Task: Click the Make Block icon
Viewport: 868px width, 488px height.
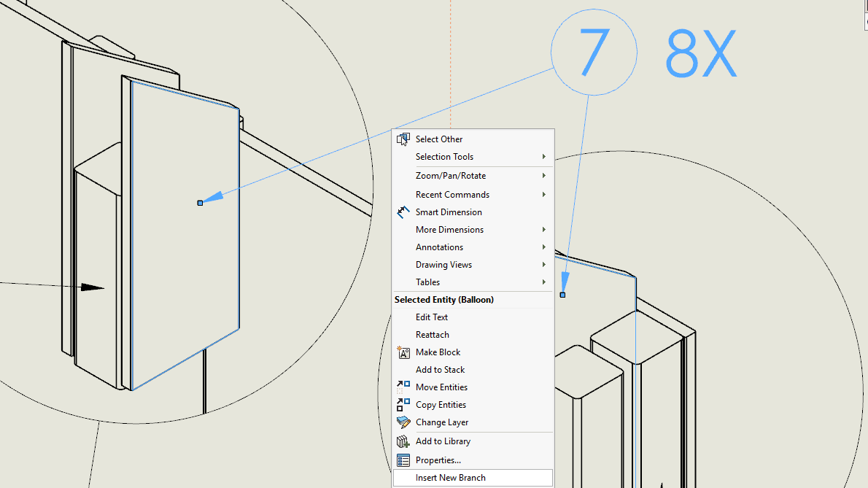Action: 403,352
